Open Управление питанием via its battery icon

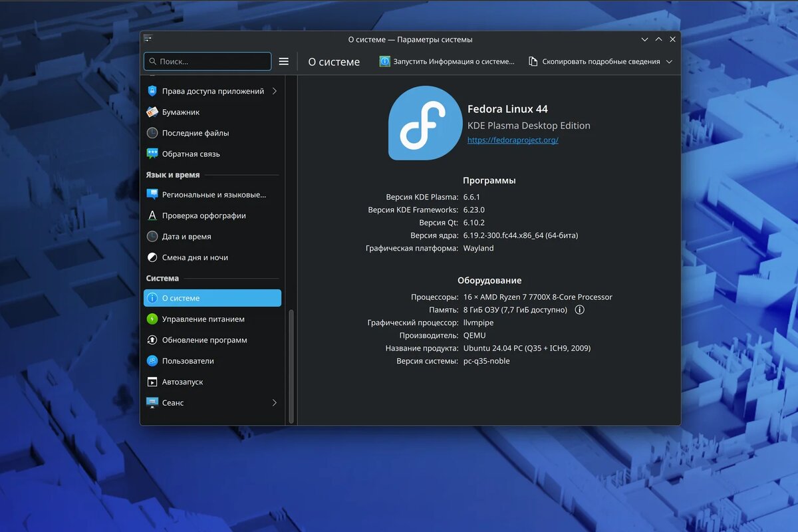pos(152,319)
